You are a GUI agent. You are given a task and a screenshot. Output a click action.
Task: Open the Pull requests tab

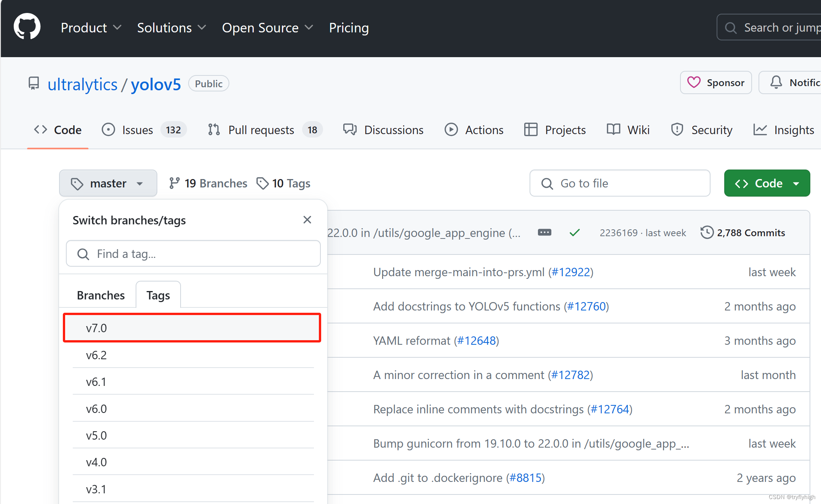(265, 130)
